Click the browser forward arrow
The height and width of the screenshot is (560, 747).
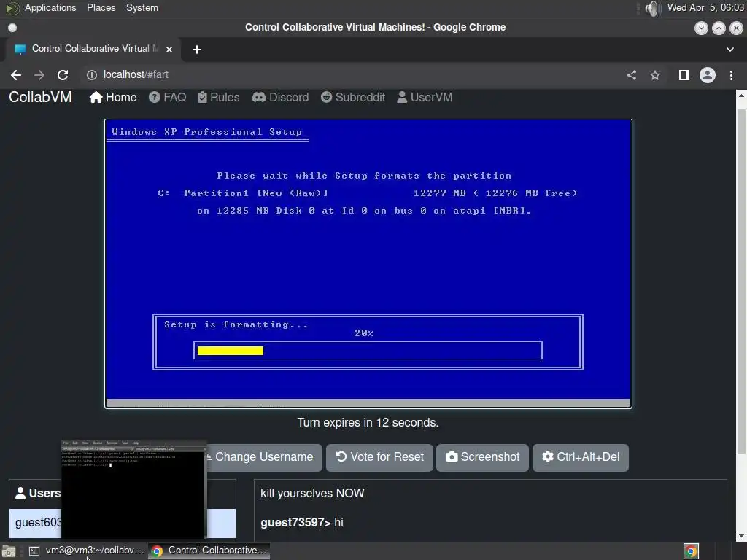[39, 75]
